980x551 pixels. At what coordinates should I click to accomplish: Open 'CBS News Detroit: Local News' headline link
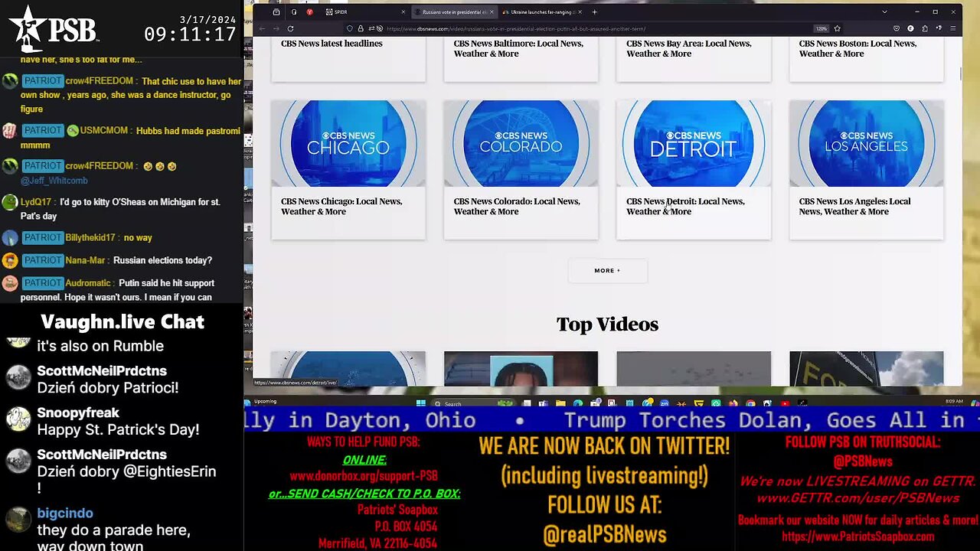click(685, 207)
